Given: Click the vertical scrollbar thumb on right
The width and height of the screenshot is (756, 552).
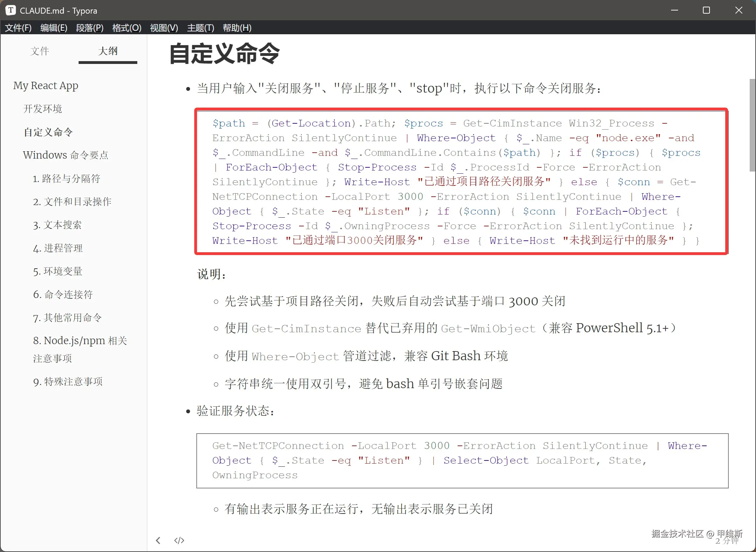Looking at the screenshot, I should 752,125.
